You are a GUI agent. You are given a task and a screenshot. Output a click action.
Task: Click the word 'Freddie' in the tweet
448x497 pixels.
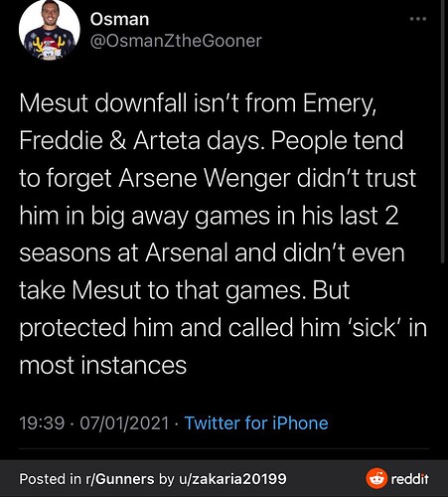62,141
